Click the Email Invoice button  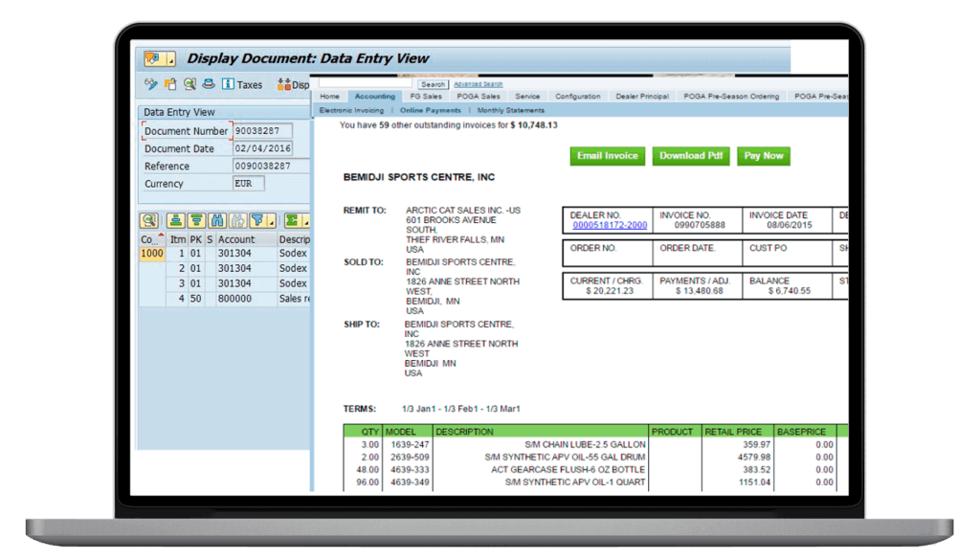pyautogui.click(x=608, y=156)
